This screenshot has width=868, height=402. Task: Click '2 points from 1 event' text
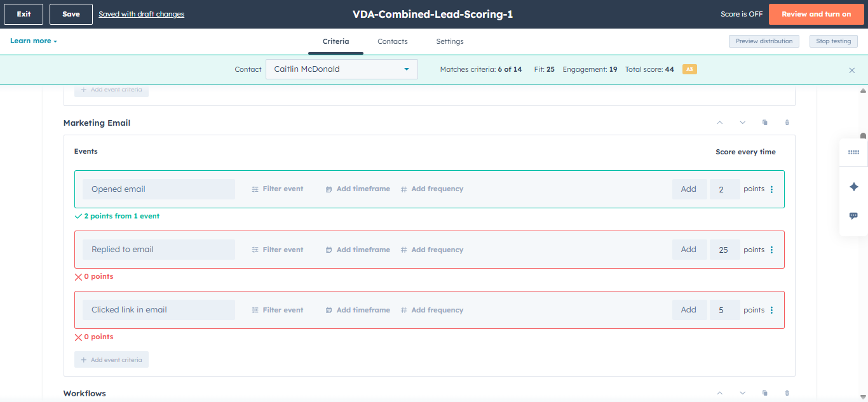click(121, 216)
